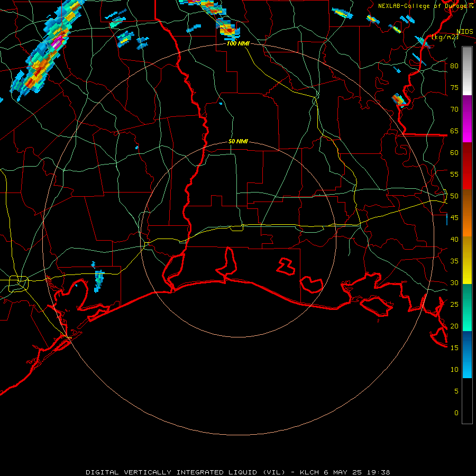Pick the black segment at the color bar bottom
The height and width of the screenshot is (476, 476).
[x=467, y=401]
